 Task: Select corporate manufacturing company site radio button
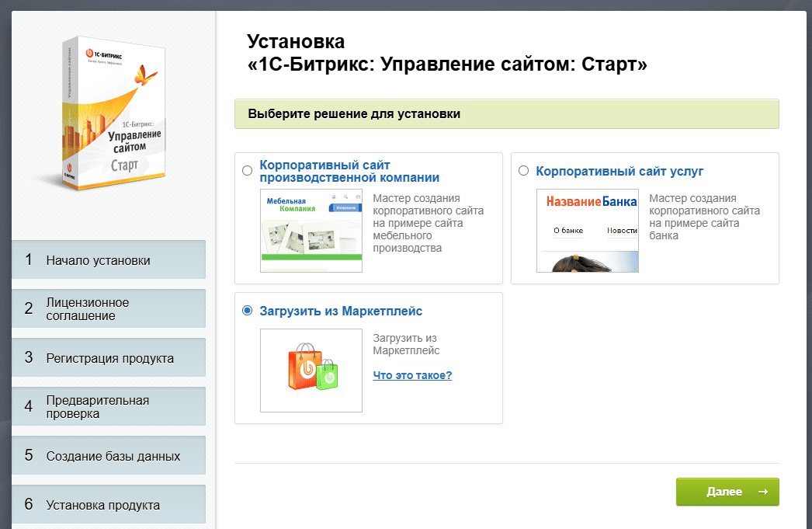click(247, 171)
